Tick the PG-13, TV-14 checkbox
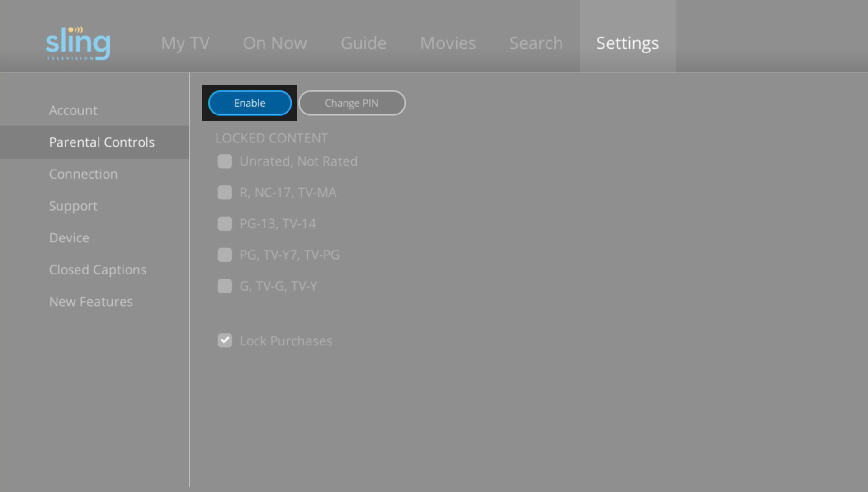868x492 pixels. pyautogui.click(x=225, y=224)
